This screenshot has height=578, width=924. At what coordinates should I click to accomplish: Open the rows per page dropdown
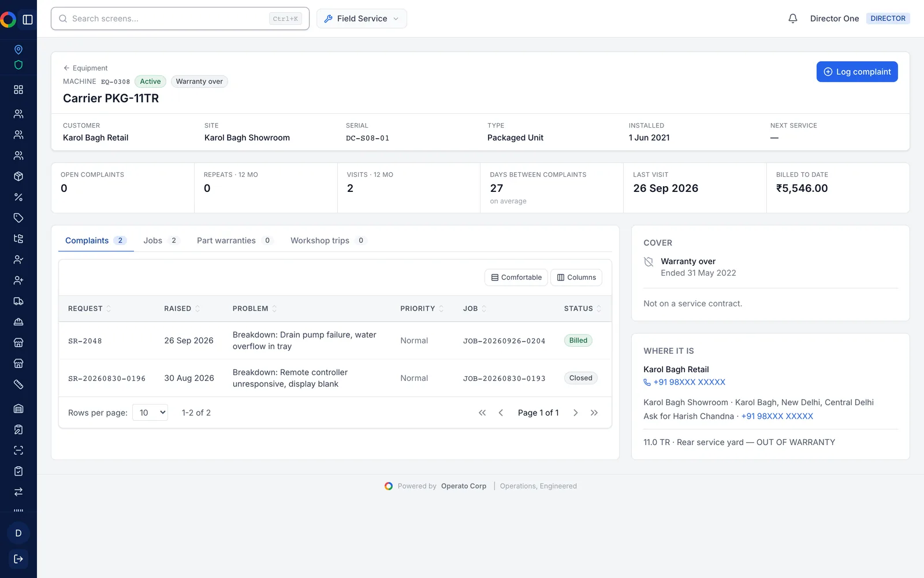150,413
